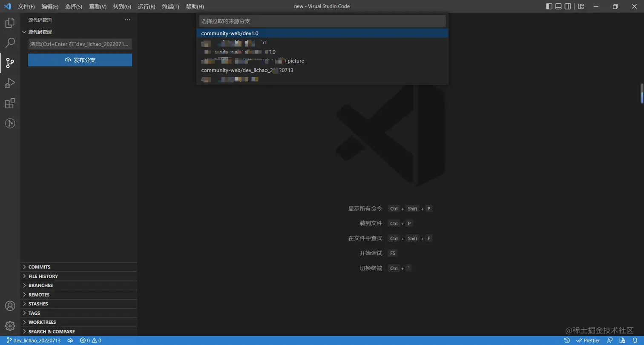Click the commit message input box
Screen dimensions: 644x345
click(x=80, y=44)
